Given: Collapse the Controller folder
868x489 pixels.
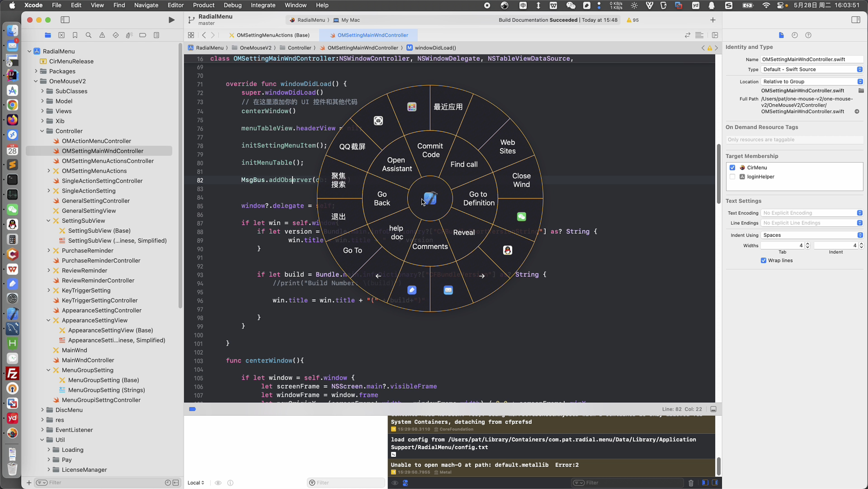Looking at the screenshot, I should (x=42, y=131).
